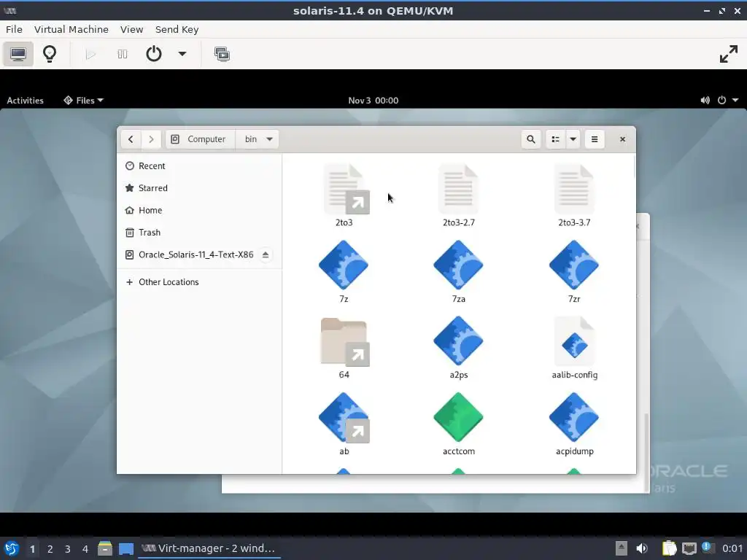Select the 2to3-3.7 file

coord(574,195)
